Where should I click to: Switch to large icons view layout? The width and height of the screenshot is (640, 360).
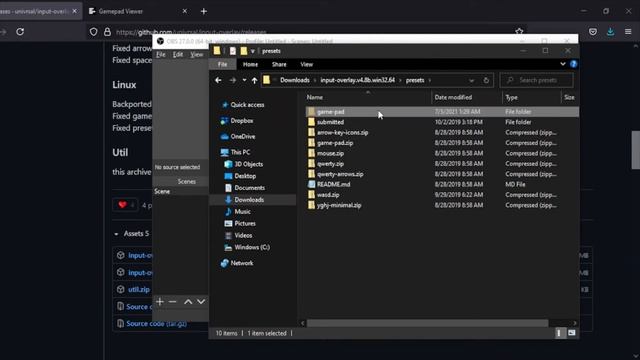tap(571, 333)
